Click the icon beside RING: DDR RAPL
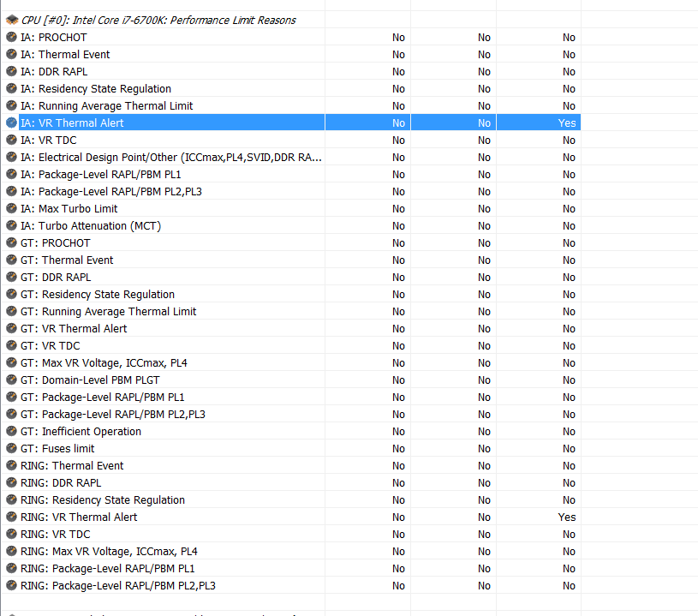This screenshot has width=698, height=616. pyautogui.click(x=12, y=483)
